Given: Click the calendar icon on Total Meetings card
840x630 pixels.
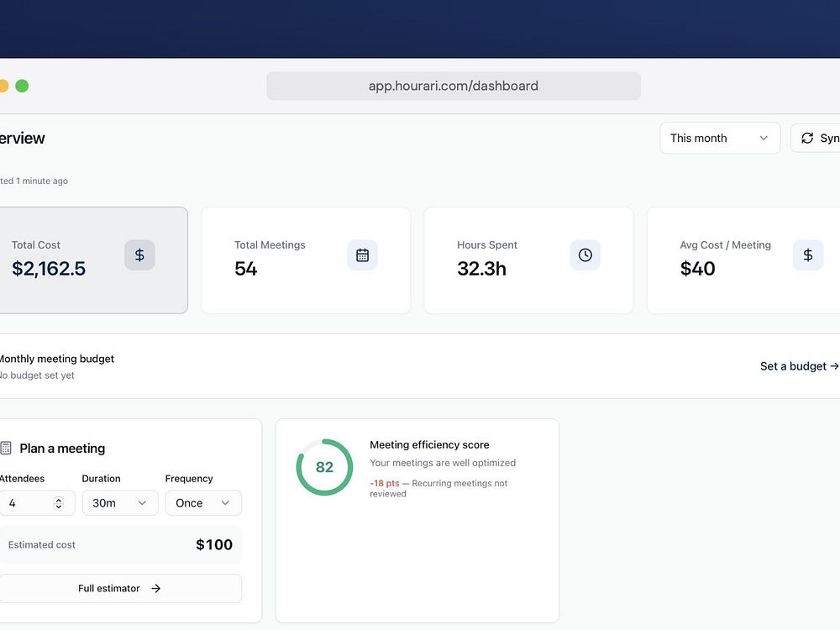Looking at the screenshot, I should pyautogui.click(x=362, y=255).
